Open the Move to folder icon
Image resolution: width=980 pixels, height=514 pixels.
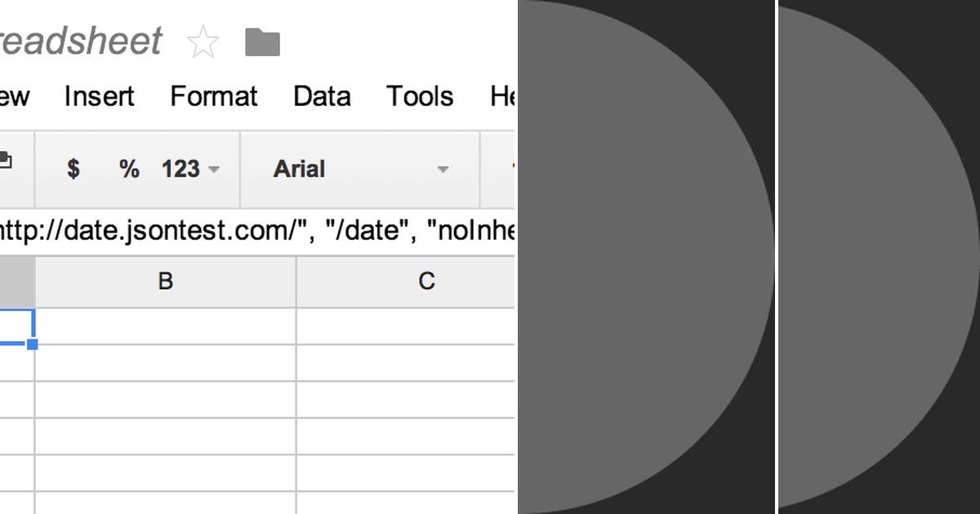[263, 42]
